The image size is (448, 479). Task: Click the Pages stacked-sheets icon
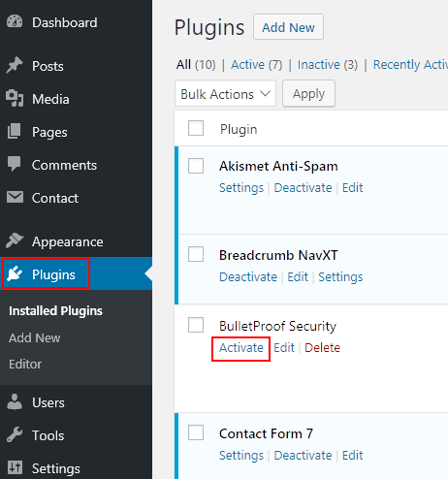pyautogui.click(x=15, y=131)
